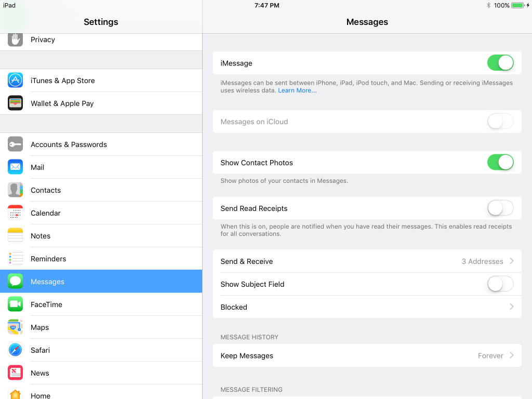Tap the Messages header title
532x399 pixels.
tap(367, 22)
